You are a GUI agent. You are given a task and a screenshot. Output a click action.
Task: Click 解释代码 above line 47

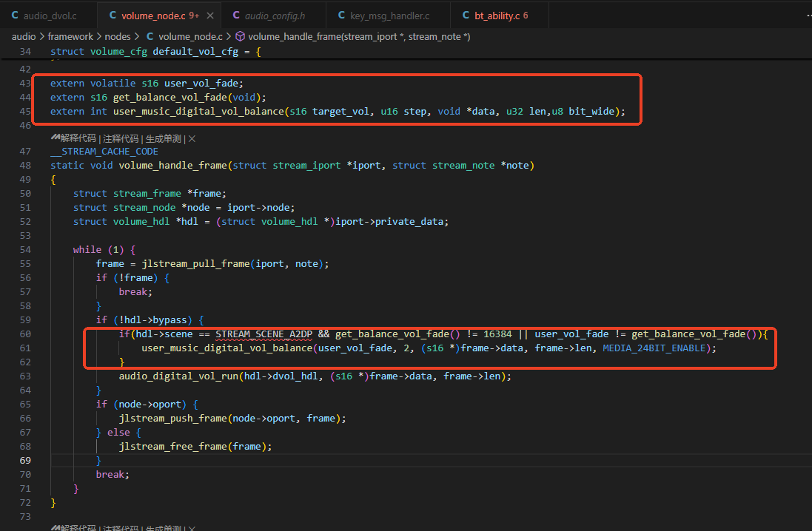(x=78, y=139)
